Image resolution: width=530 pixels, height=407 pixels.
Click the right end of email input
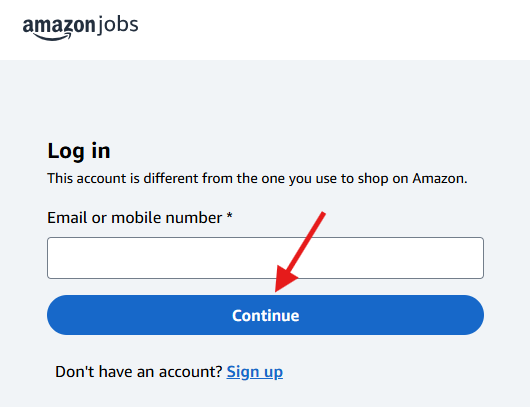coord(475,258)
